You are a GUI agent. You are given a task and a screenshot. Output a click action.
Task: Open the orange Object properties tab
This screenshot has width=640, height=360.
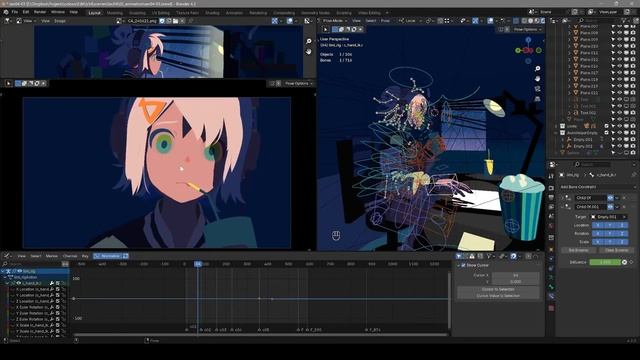[551, 249]
